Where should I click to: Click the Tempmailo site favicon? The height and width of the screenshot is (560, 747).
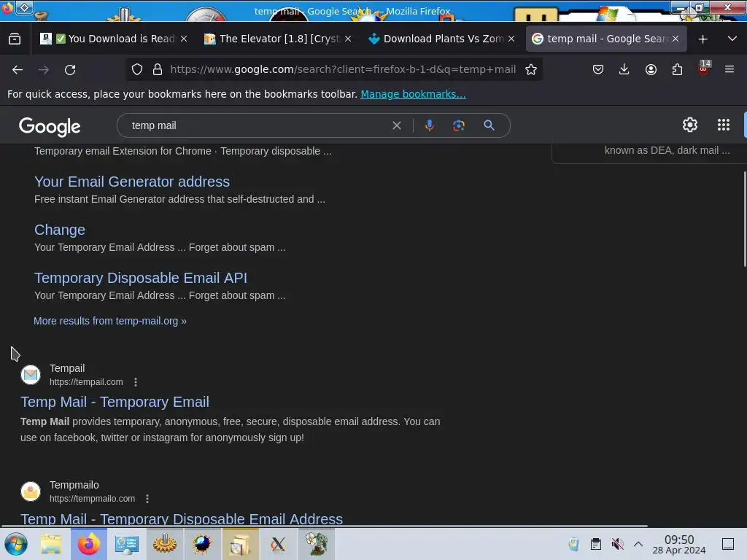[x=31, y=491]
